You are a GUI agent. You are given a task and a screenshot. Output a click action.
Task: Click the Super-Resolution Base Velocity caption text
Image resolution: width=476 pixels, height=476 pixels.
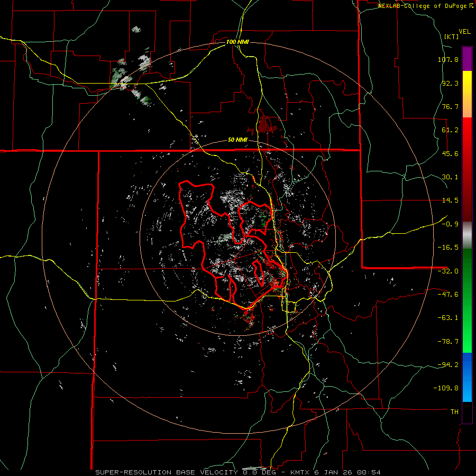[167, 472]
